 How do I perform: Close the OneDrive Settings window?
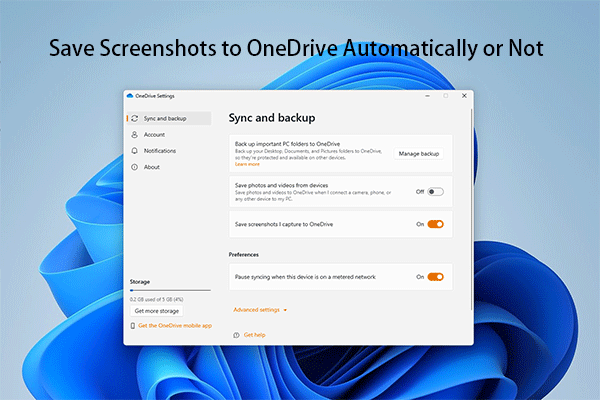point(464,96)
